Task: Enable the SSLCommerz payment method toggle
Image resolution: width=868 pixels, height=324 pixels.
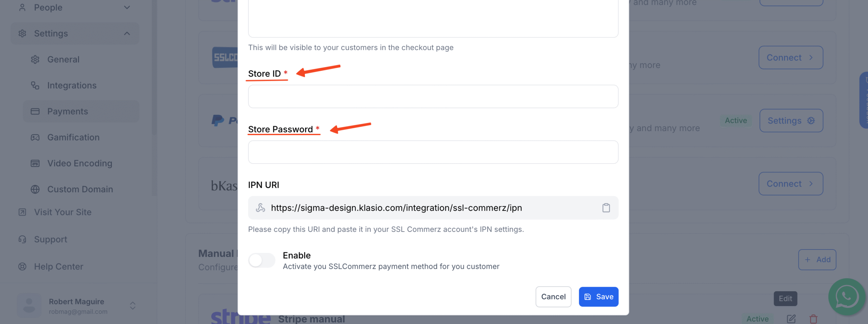Action: coord(262,260)
